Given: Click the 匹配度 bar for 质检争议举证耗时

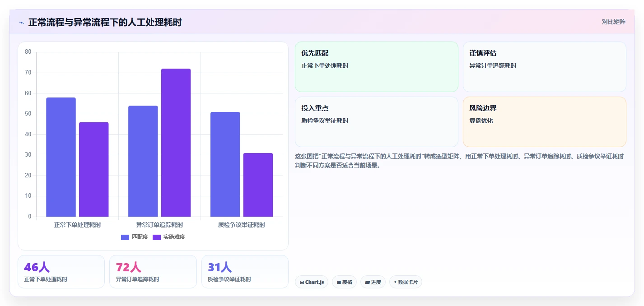Looking at the screenshot, I should point(225,164).
